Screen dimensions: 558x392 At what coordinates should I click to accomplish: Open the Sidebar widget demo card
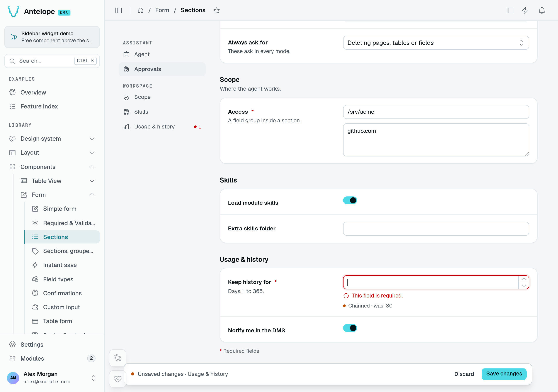pyautogui.click(x=52, y=37)
